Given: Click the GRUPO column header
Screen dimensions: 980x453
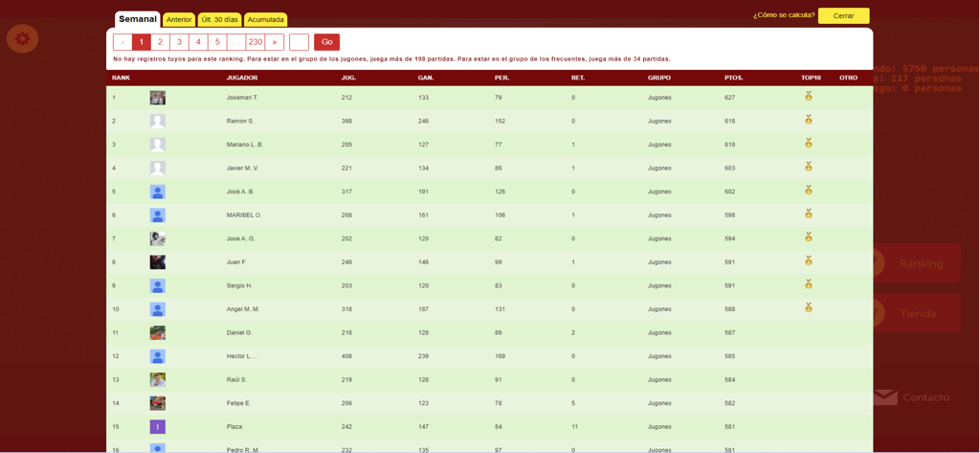Looking at the screenshot, I should coord(659,79).
